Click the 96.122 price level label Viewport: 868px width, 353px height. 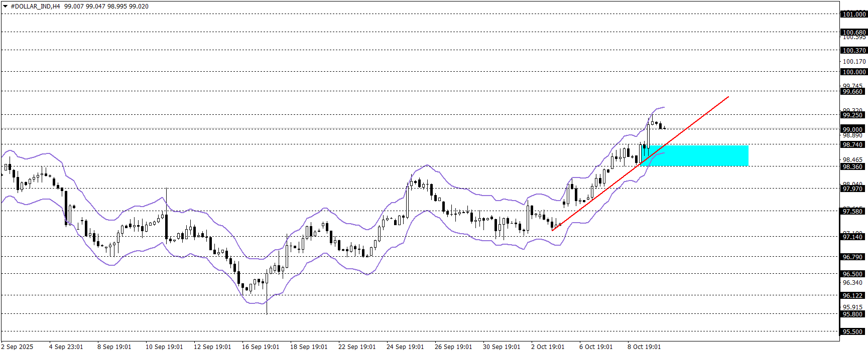click(x=852, y=295)
